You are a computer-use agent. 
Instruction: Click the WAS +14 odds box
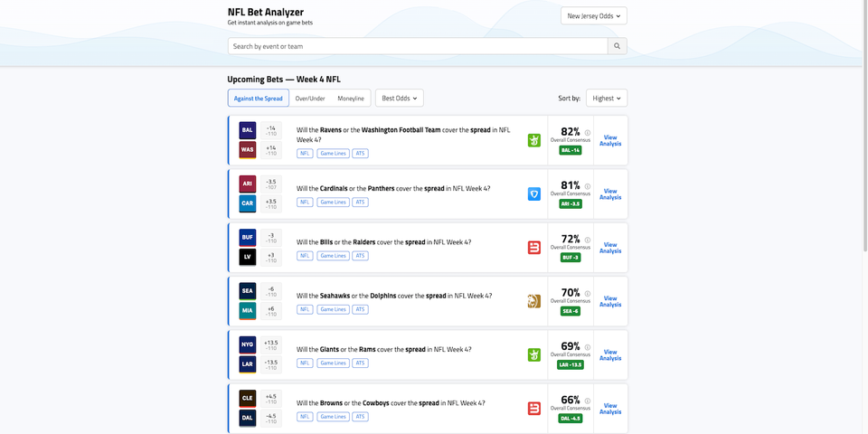pyautogui.click(x=271, y=150)
